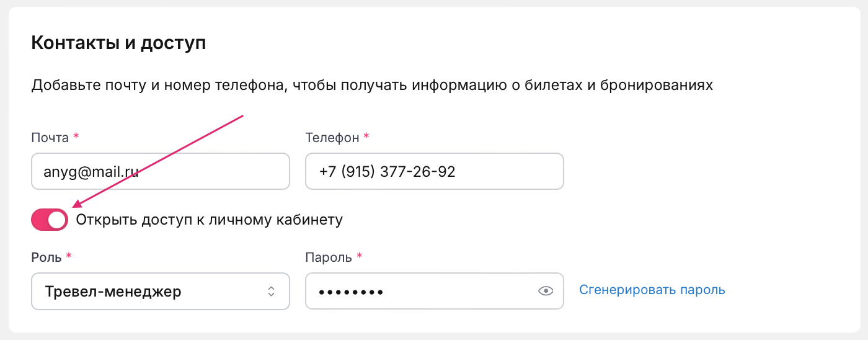
Task: Click inside the Пароль password field
Action: tap(422, 291)
